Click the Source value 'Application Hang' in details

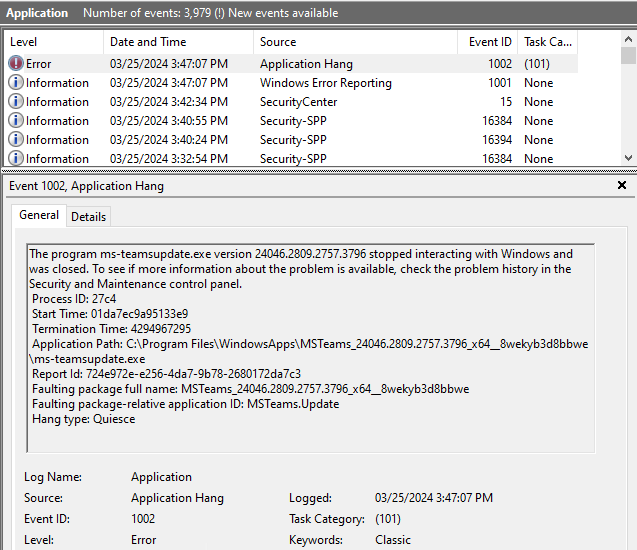point(177,498)
